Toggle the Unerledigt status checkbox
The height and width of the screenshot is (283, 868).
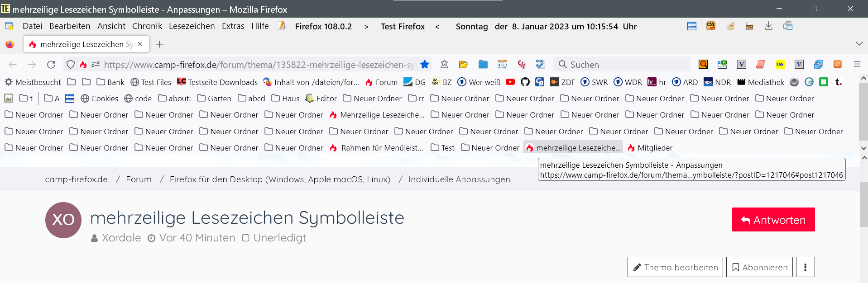pyautogui.click(x=245, y=238)
